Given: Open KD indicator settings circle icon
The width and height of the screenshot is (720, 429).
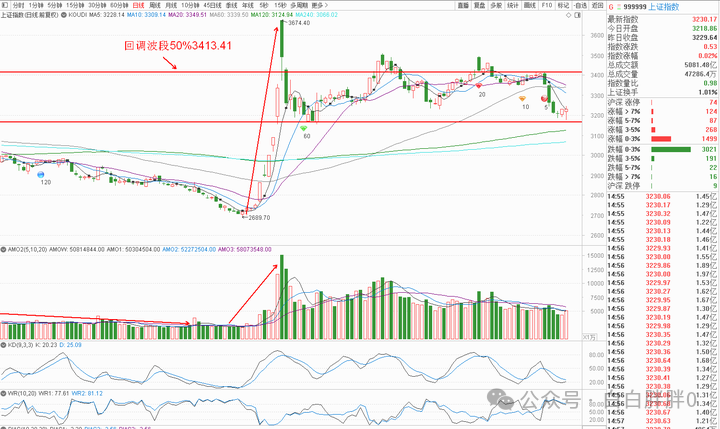Looking at the screenshot, I should pyautogui.click(x=3, y=344).
